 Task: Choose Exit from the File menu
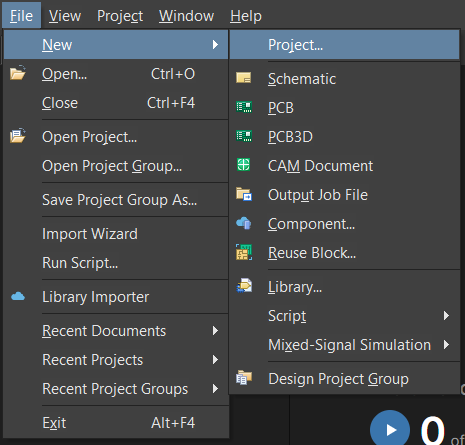116,423
